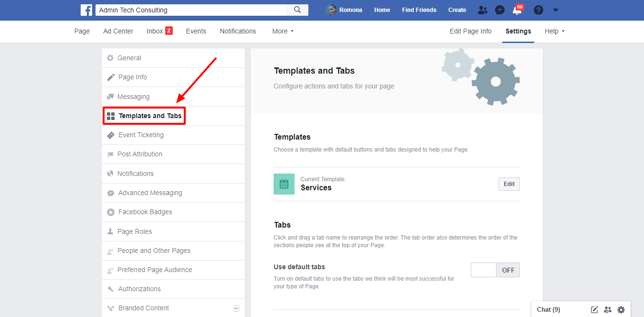Click Create in the top bar
This screenshot has height=317, width=644.
point(457,10)
